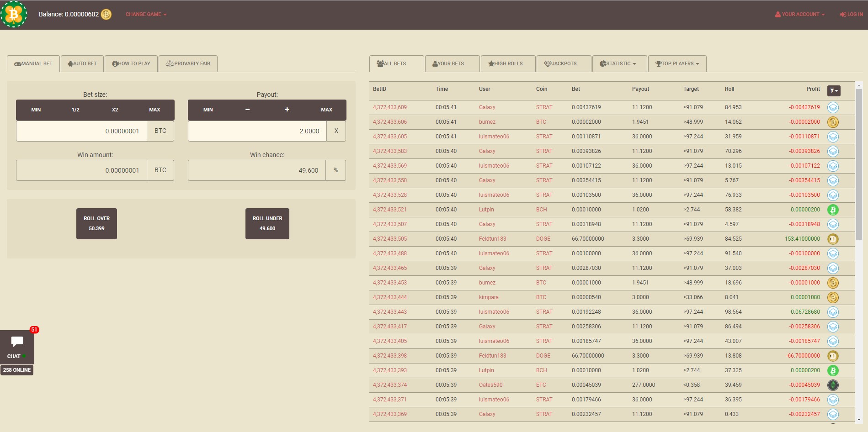The width and height of the screenshot is (868, 432).
Task: Open user kimpara profile link
Action: click(x=489, y=297)
